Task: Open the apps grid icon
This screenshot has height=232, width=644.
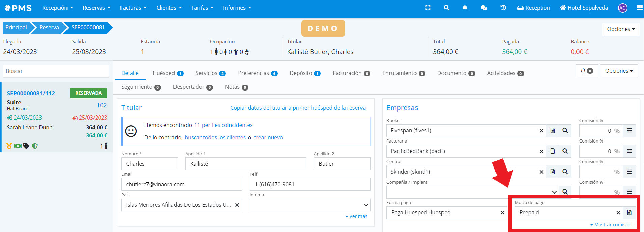Action: pos(639,8)
